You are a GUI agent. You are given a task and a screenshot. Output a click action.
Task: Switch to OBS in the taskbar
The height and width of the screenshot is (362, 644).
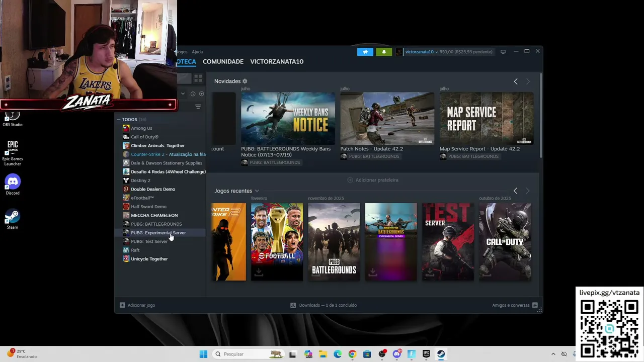click(x=382, y=354)
